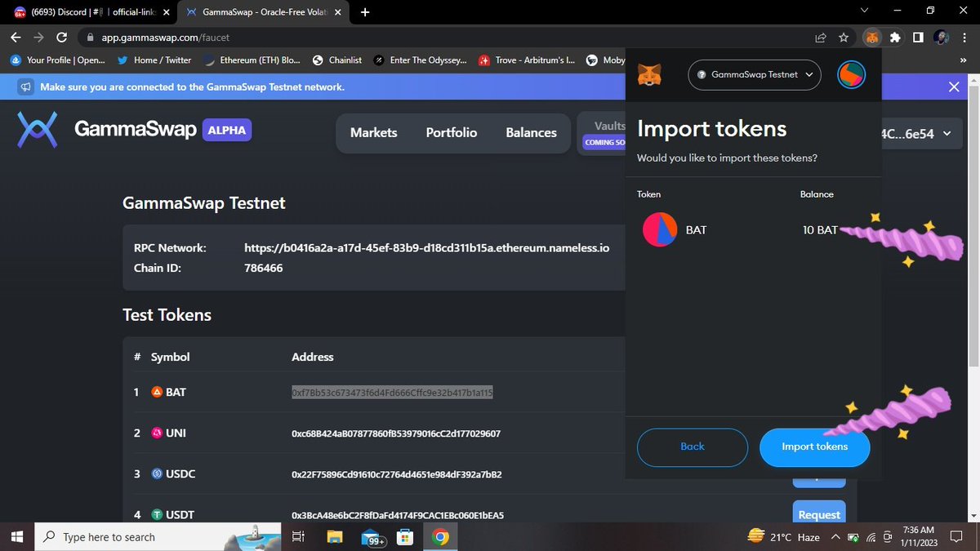Click Back in the MetaMask popup

coord(693,447)
